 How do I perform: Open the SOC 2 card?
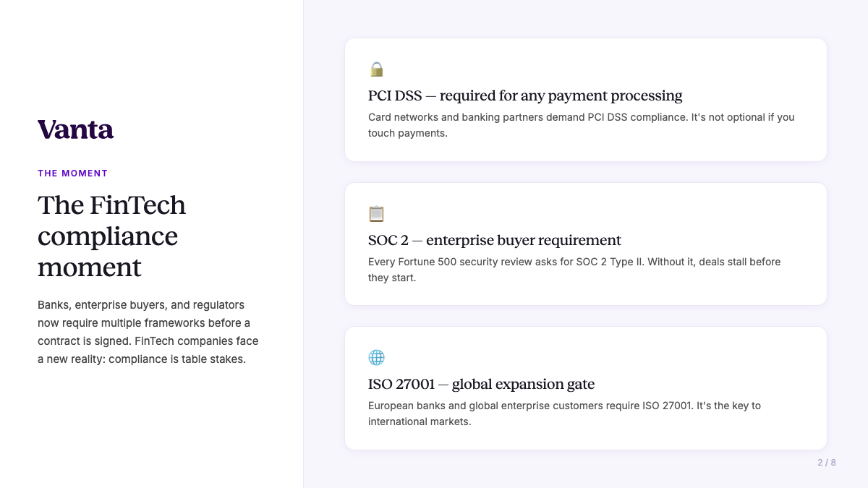586,244
